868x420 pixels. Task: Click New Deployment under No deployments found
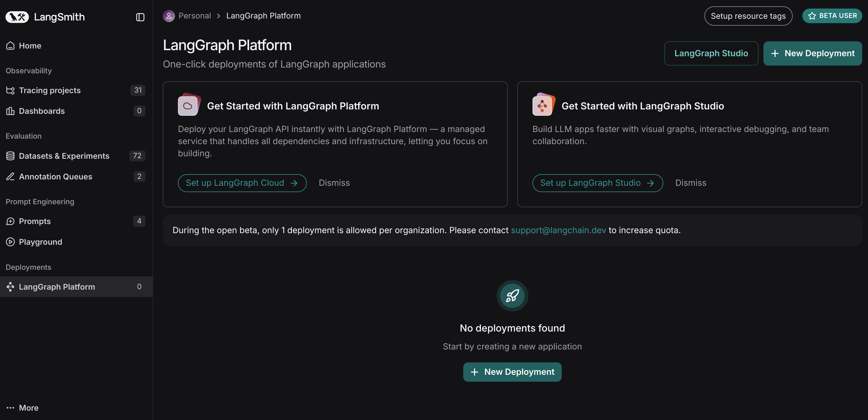(x=512, y=372)
